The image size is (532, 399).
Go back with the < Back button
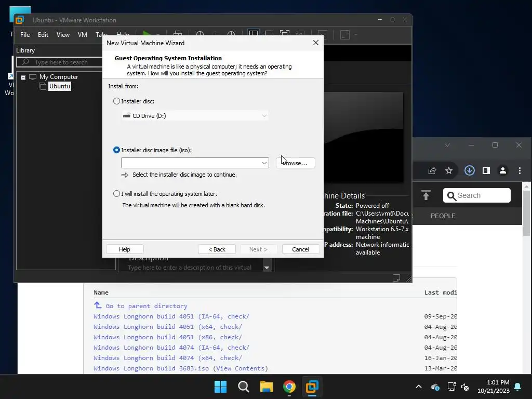click(217, 249)
